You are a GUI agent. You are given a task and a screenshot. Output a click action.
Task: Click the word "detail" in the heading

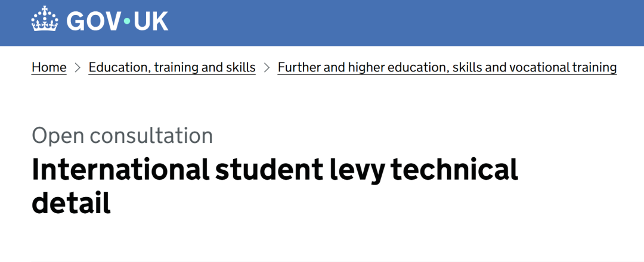point(71,204)
